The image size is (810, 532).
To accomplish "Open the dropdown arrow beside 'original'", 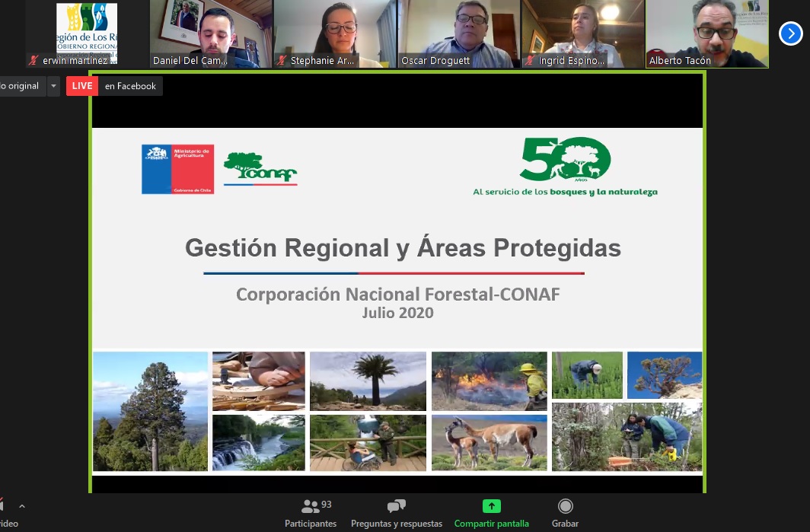I will (53, 86).
